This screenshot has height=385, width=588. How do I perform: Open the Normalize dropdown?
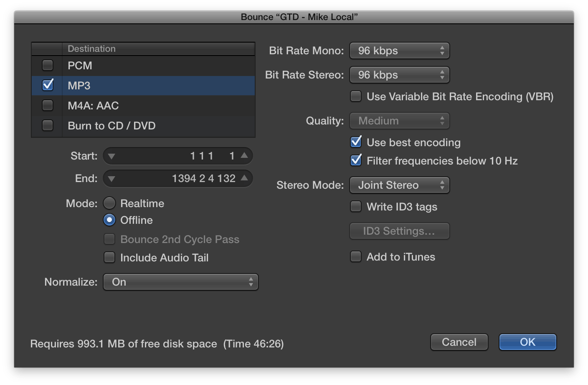(181, 282)
